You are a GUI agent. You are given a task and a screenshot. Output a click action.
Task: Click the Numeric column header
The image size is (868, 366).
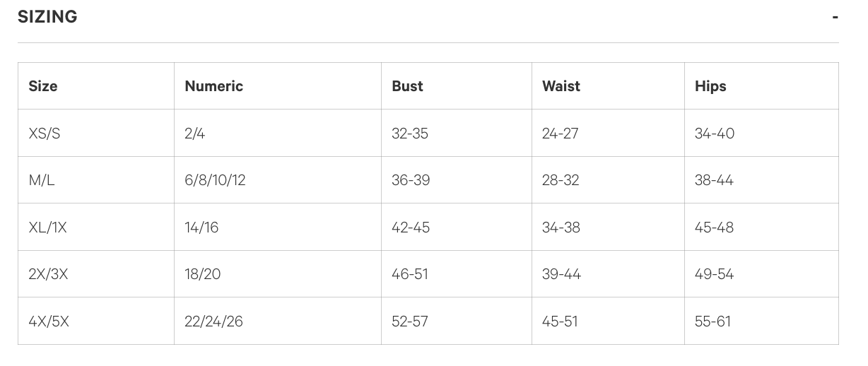point(213,86)
